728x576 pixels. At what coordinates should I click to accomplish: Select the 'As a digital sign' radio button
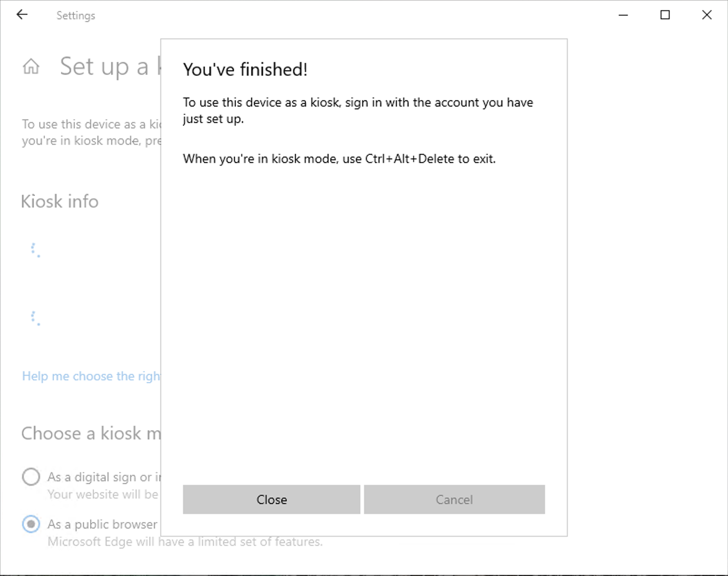click(31, 477)
